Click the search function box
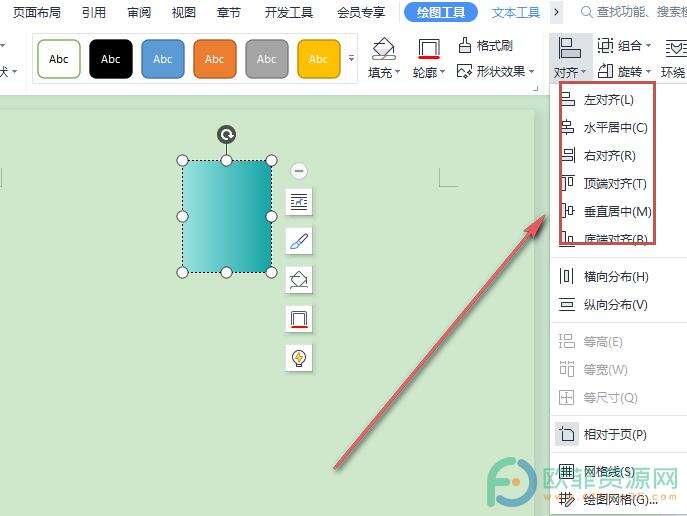 tap(634, 12)
